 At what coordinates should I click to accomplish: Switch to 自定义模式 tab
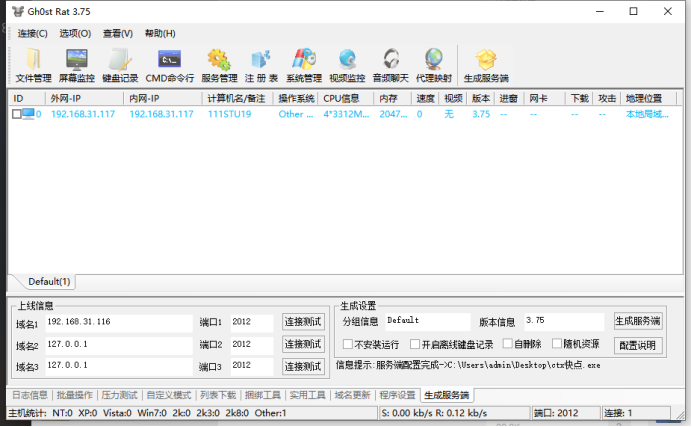169,395
